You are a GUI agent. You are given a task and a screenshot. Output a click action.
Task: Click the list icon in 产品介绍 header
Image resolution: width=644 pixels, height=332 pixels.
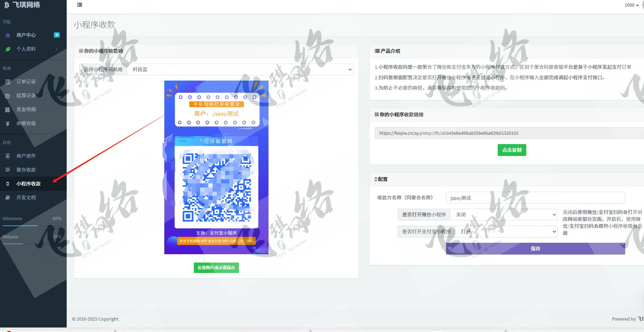click(377, 51)
